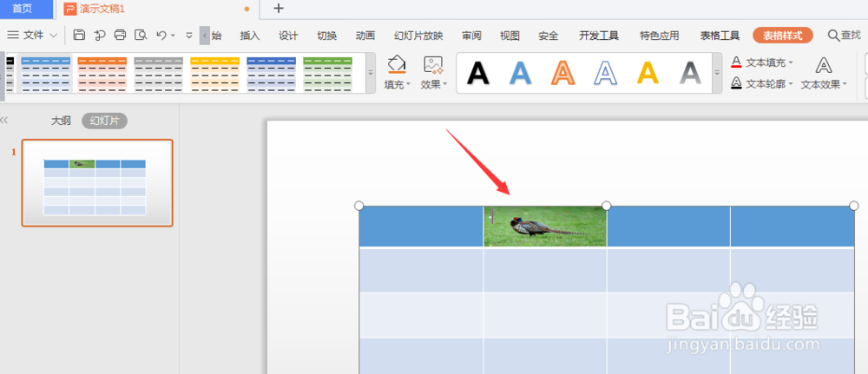Viewport: 868px width, 374px height.
Task: Select the 表格样式 tab
Action: (x=783, y=36)
